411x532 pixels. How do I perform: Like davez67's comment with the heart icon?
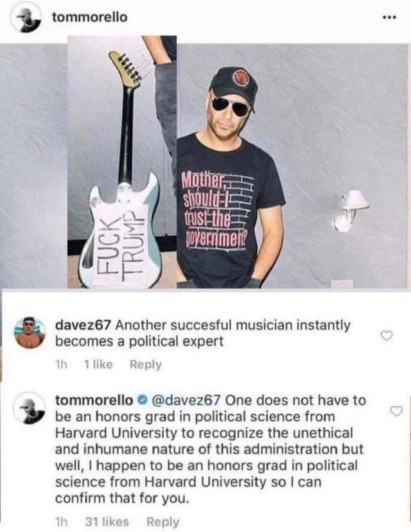click(x=386, y=335)
